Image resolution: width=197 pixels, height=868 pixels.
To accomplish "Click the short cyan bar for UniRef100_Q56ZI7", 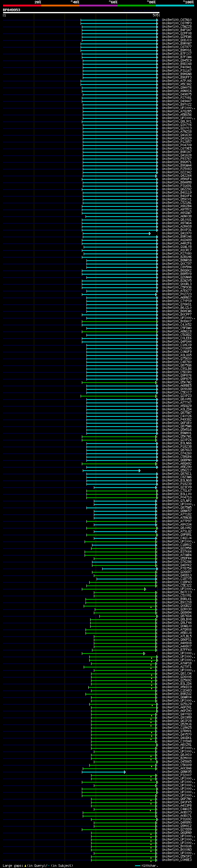I will pyautogui.click(x=111, y=470).
